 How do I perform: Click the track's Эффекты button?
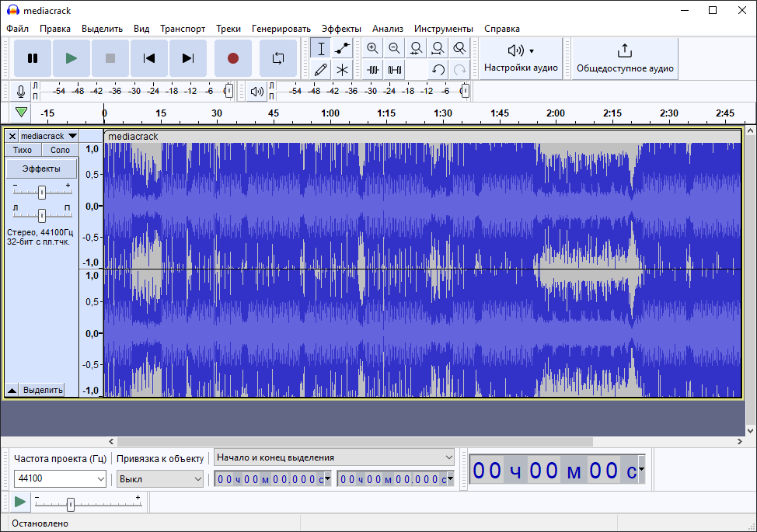pyautogui.click(x=41, y=169)
